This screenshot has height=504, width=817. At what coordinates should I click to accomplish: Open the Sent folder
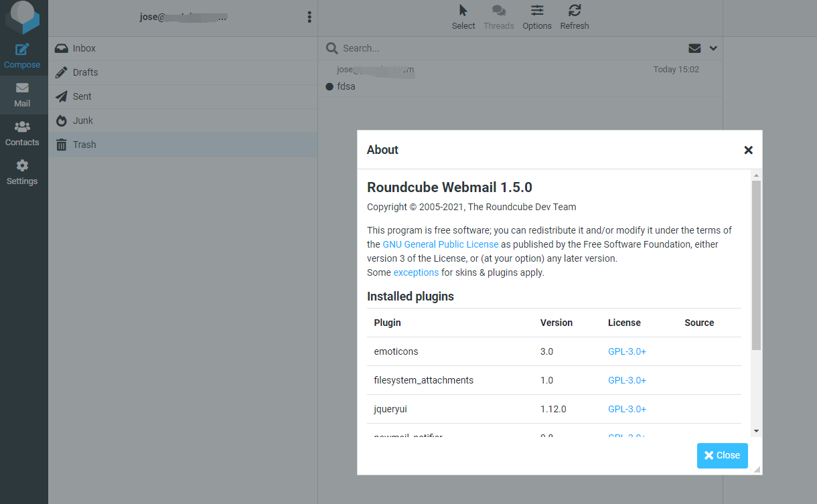(82, 96)
